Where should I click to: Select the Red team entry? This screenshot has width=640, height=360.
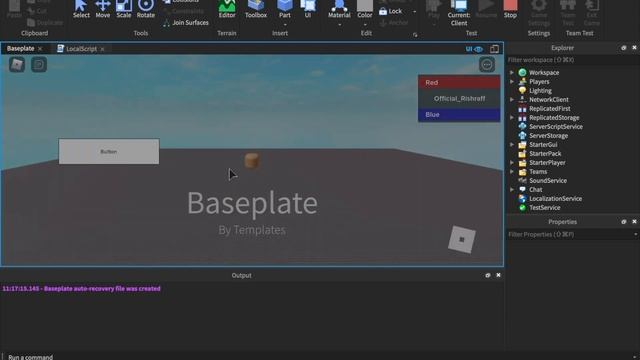(459, 82)
